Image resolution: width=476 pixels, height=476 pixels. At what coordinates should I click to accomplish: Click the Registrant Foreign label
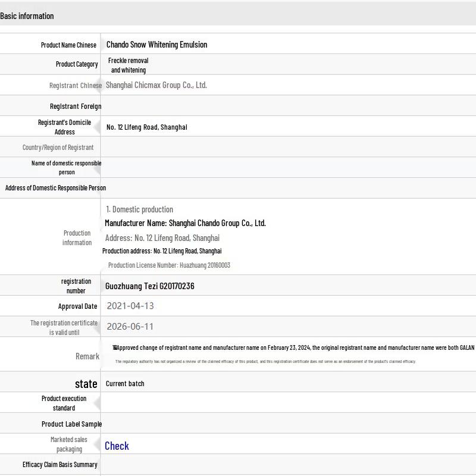pyautogui.click(x=76, y=107)
